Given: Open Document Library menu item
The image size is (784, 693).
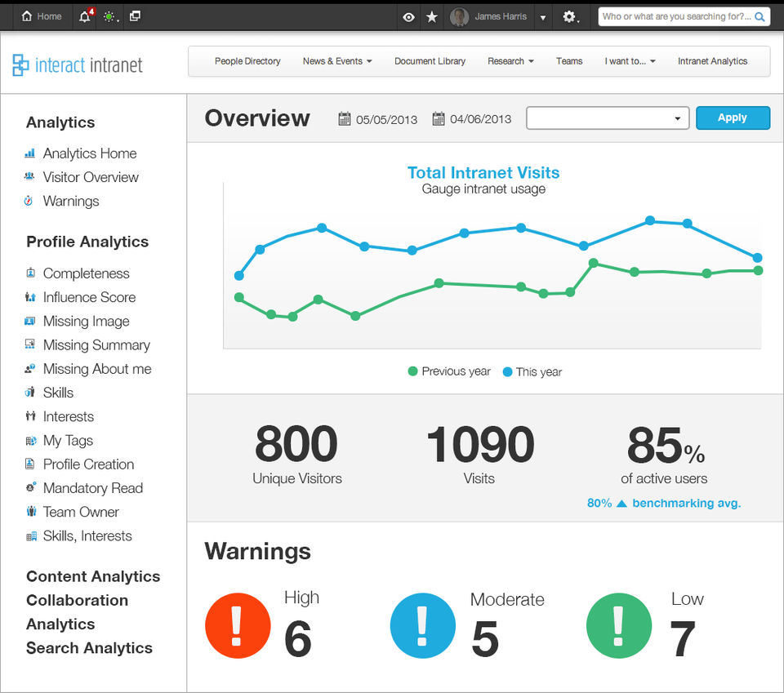Looking at the screenshot, I should [x=430, y=61].
